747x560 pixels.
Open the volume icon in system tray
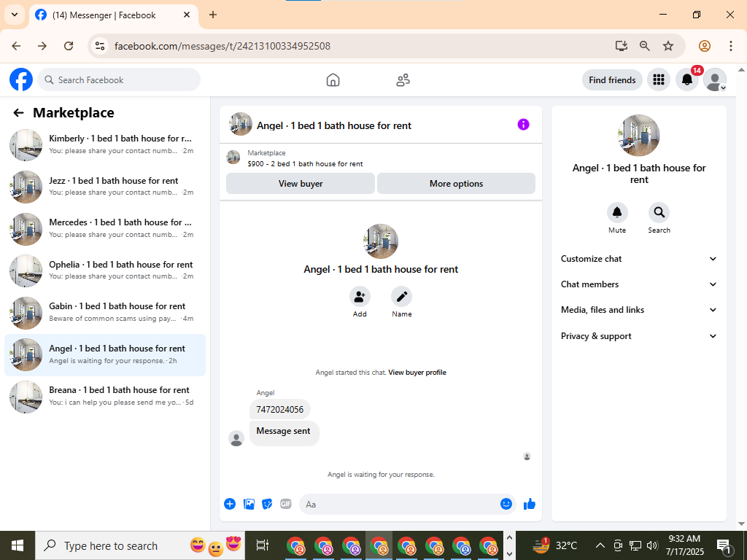(x=653, y=545)
